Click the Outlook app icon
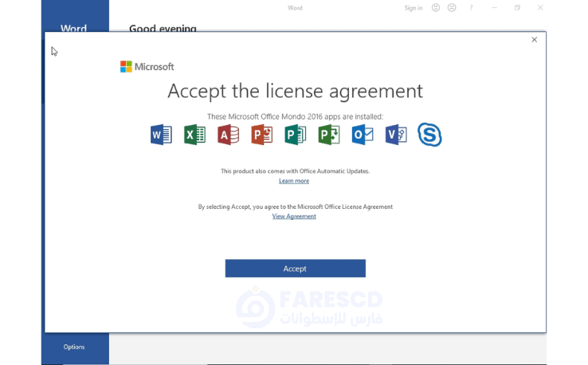Screen dimensions: 588x365 (x=363, y=135)
